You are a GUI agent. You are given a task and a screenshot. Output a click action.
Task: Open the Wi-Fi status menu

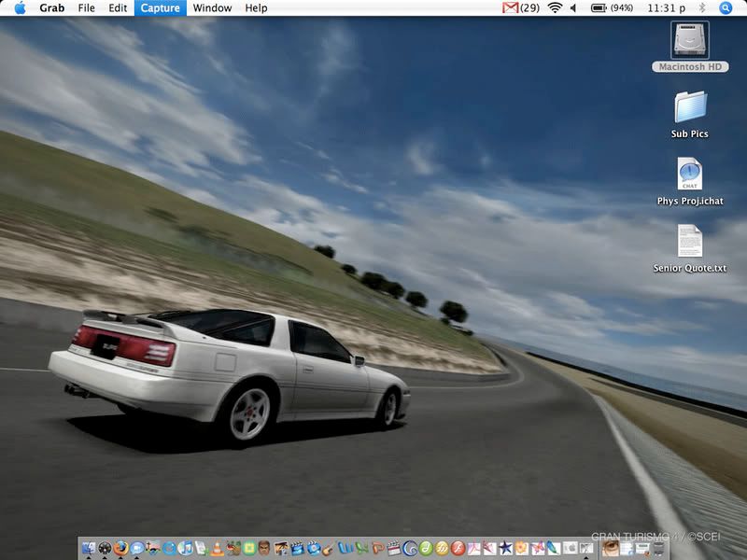click(555, 8)
